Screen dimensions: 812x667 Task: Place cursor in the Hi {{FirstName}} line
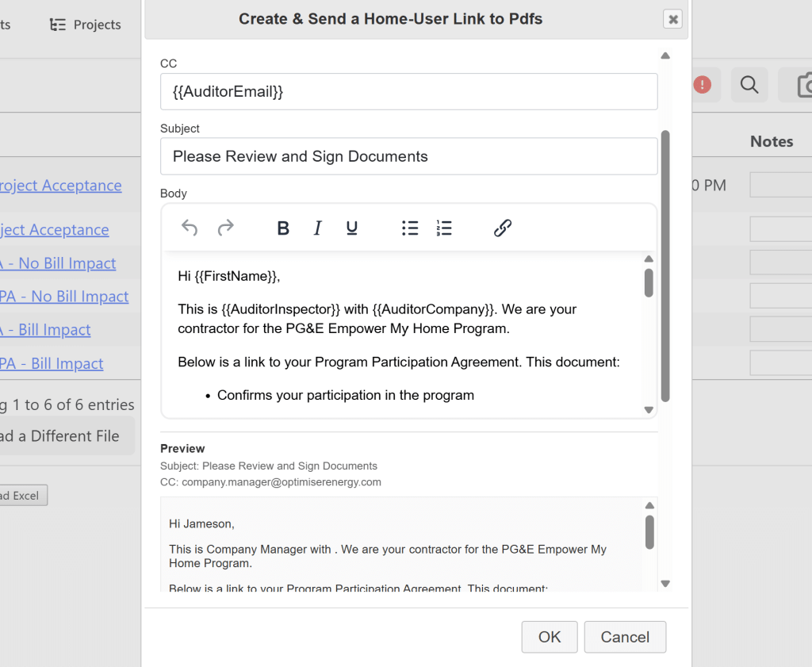pyautogui.click(x=229, y=276)
